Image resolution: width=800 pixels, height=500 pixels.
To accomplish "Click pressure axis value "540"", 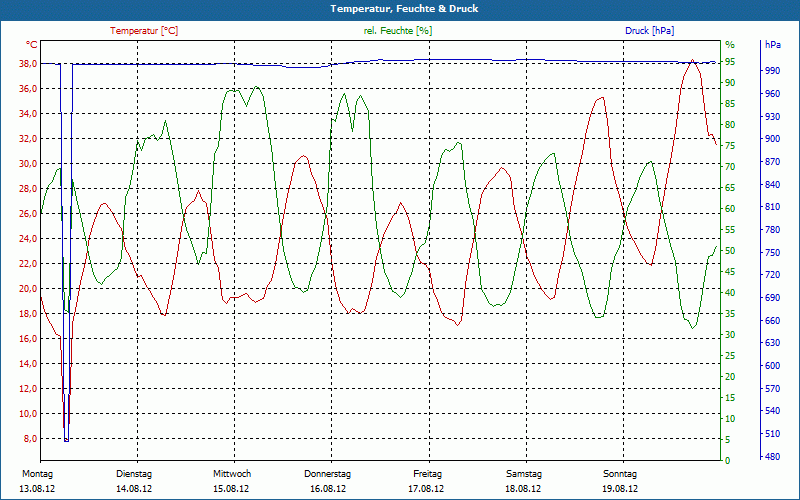I will (772, 411).
